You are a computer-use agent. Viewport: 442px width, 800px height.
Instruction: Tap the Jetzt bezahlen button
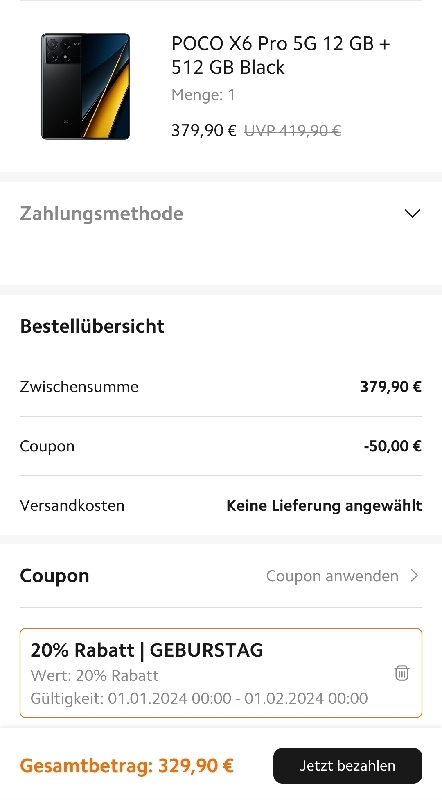click(x=347, y=766)
